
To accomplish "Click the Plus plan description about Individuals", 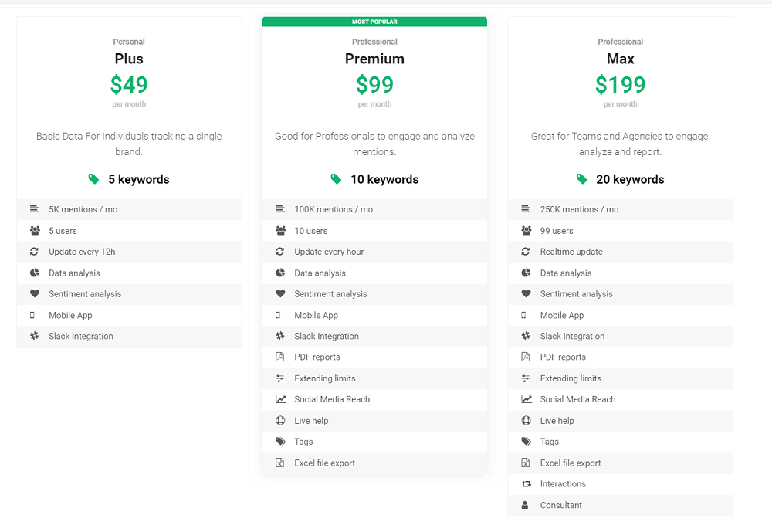I will [129, 144].
